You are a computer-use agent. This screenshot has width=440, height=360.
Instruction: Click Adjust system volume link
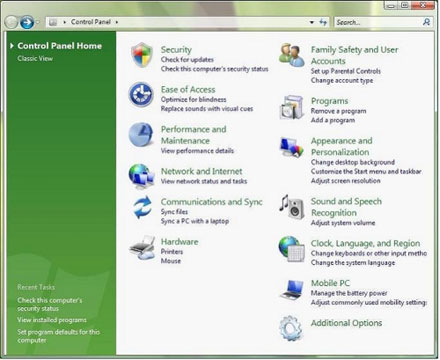(x=343, y=223)
